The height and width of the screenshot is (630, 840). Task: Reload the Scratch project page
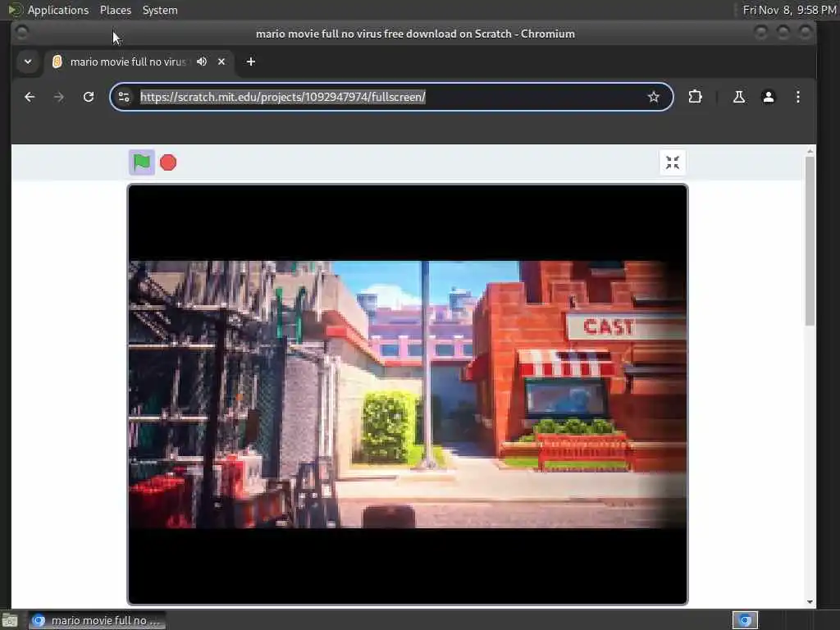click(x=89, y=97)
